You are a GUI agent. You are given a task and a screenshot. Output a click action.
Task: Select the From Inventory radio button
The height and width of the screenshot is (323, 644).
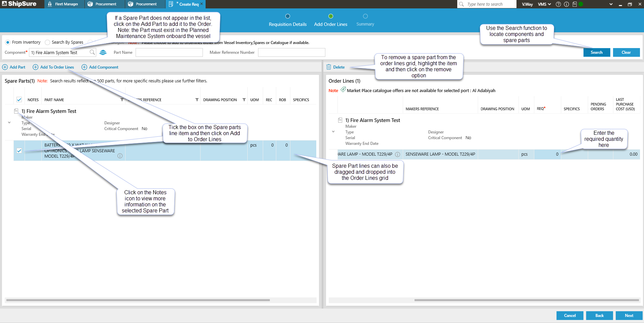click(x=8, y=42)
